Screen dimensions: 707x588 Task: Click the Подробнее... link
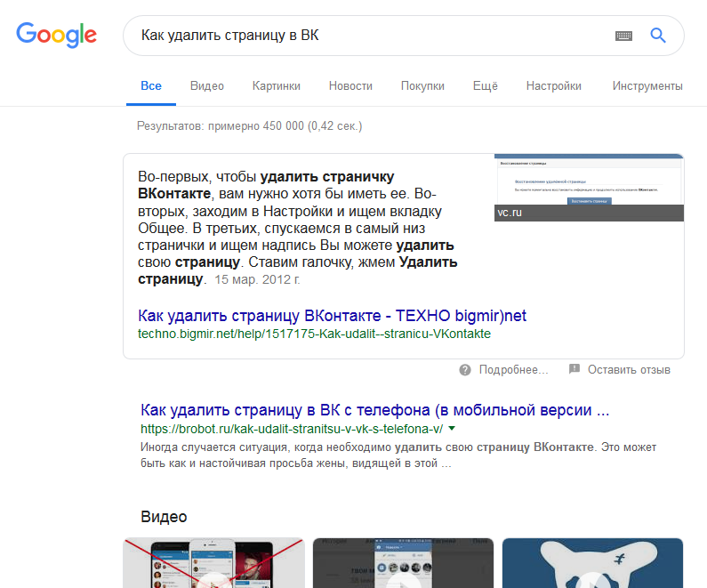tap(513, 370)
